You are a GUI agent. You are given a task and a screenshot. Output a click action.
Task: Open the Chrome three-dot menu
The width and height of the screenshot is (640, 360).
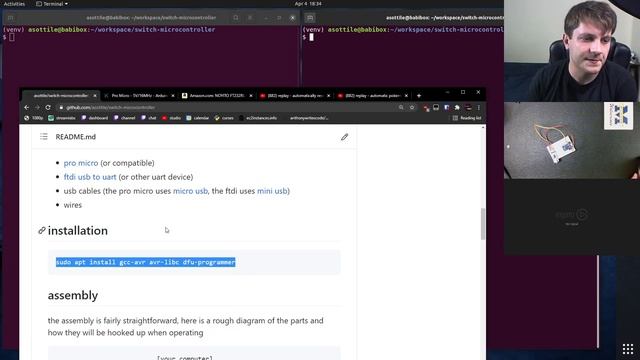478,107
